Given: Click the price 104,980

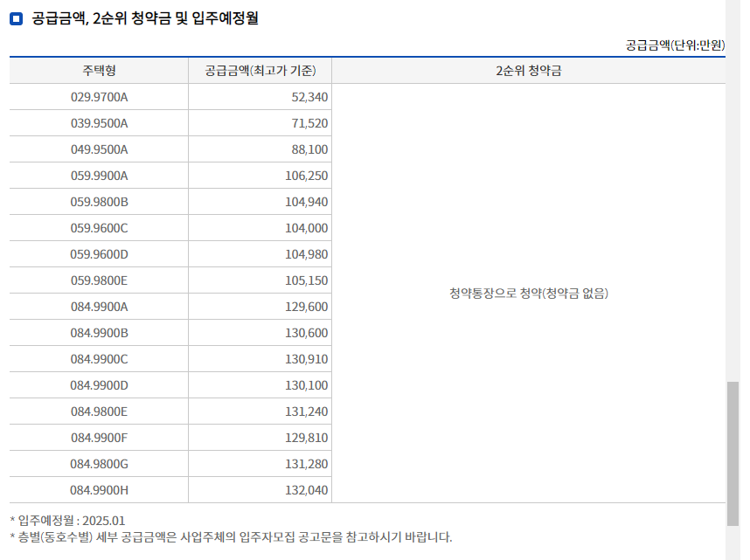Looking at the screenshot, I should tap(307, 254).
